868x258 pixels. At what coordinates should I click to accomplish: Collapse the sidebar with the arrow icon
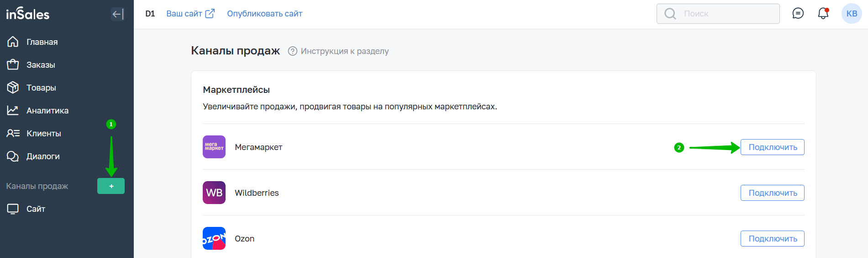click(117, 14)
